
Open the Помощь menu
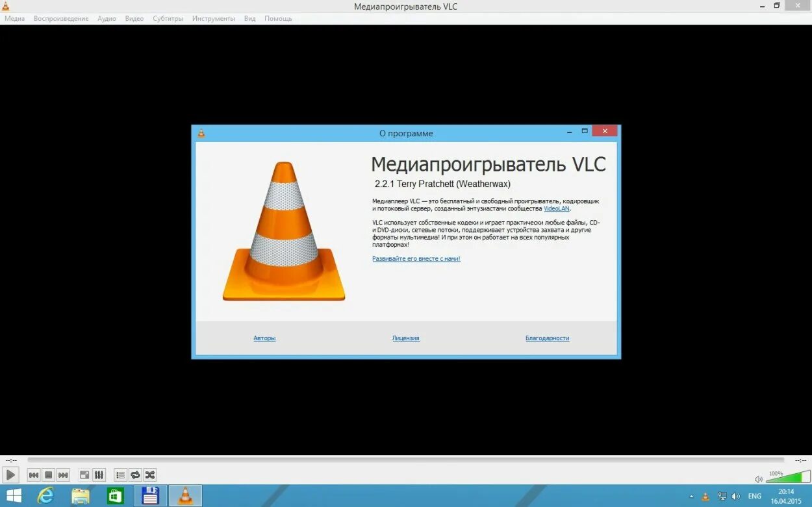tap(278, 19)
